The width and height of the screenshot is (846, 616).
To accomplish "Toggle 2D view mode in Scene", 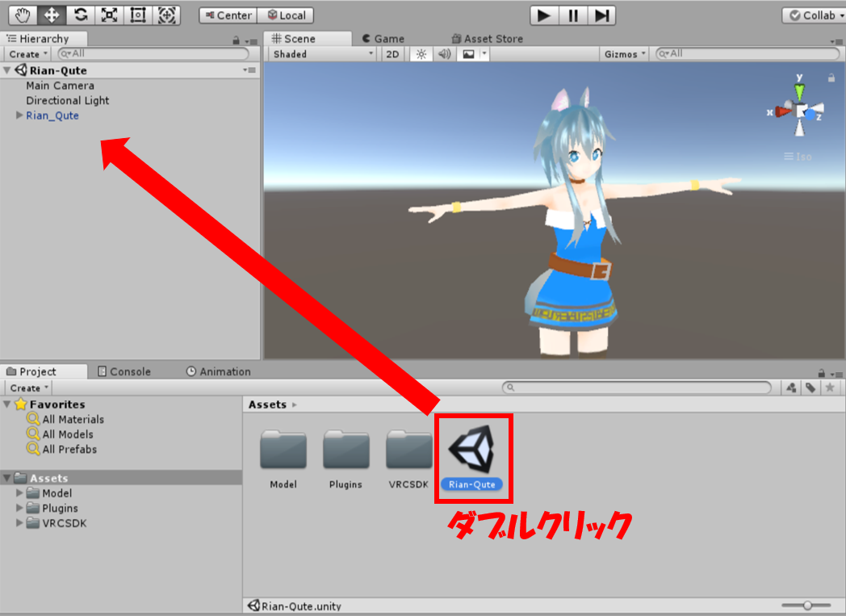I will click(392, 54).
